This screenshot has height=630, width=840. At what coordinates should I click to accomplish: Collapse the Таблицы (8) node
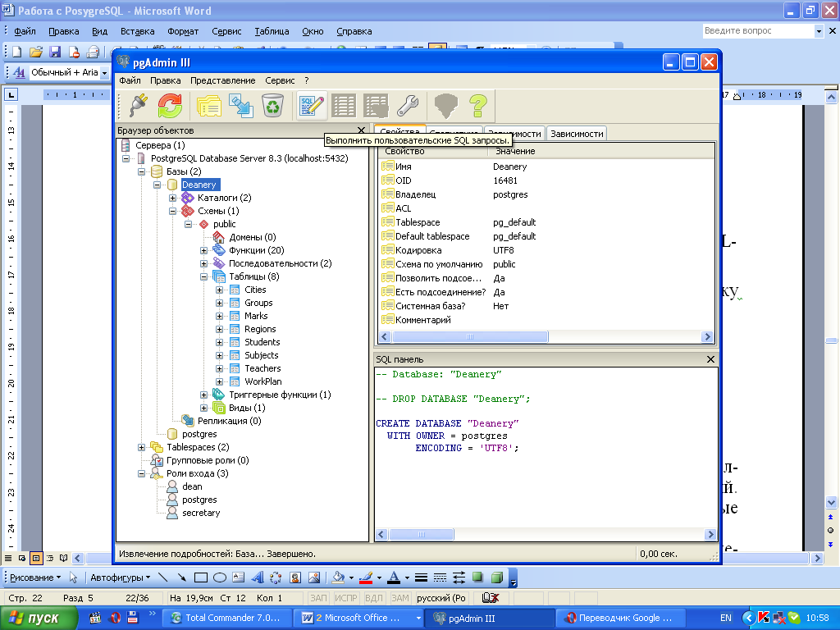pos(203,277)
